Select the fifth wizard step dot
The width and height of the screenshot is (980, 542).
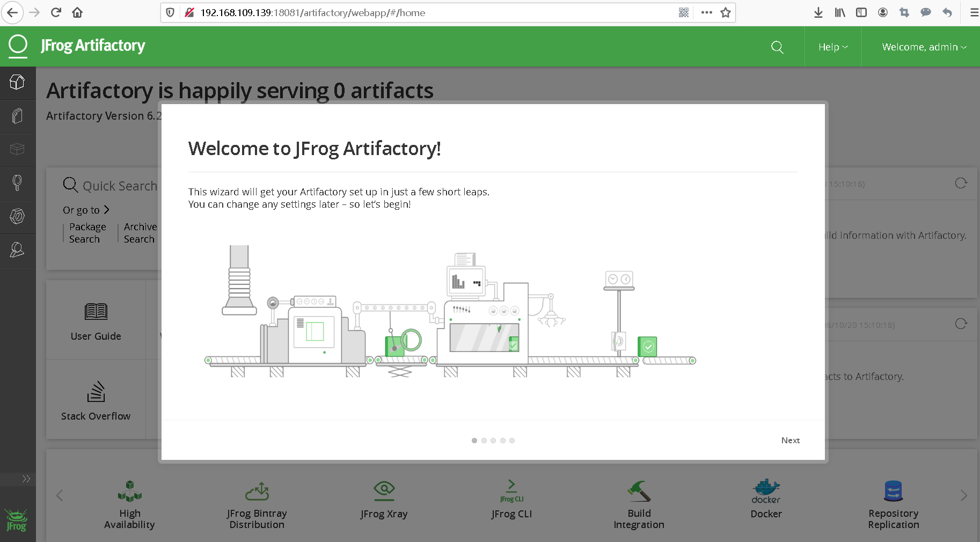pos(512,441)
